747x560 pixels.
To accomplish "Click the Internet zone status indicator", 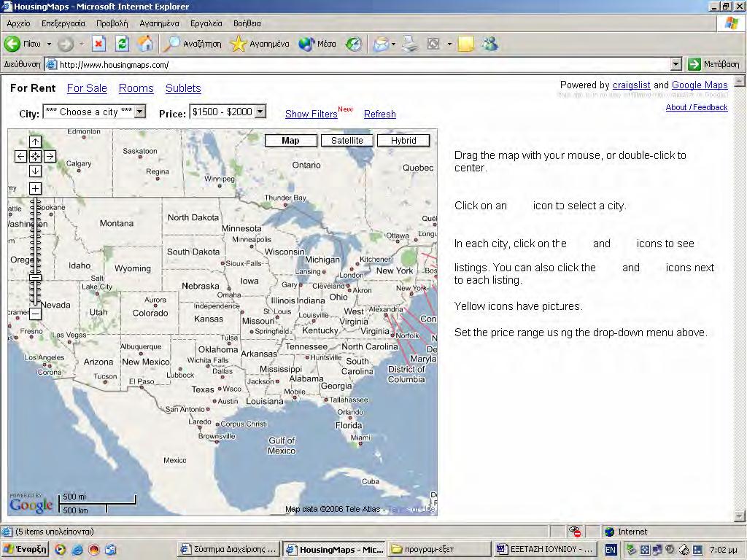I will click(x=625, y=532).
